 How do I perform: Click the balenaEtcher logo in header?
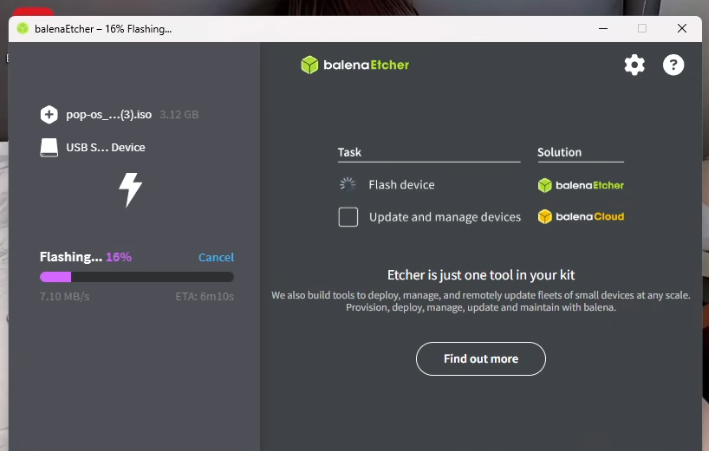tap(355, 65)
